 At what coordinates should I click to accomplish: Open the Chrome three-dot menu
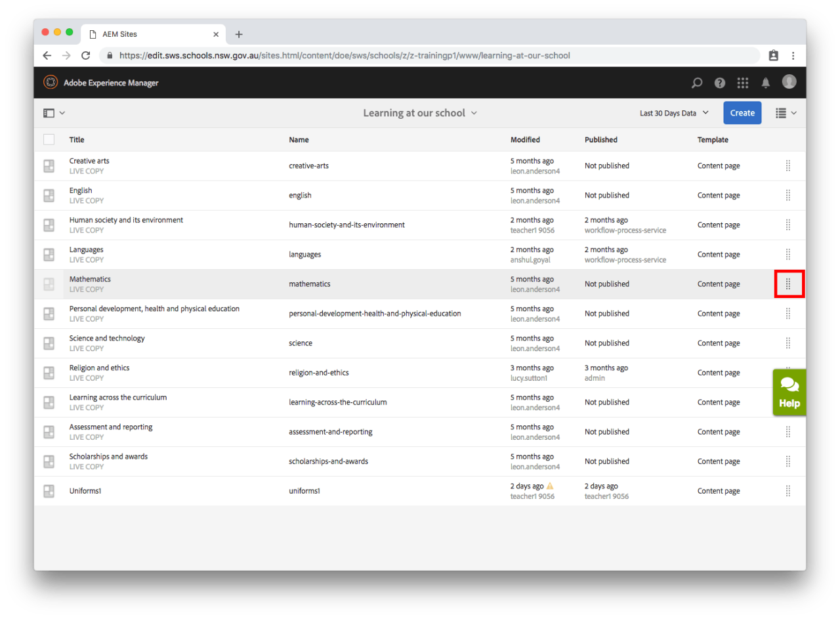pyautogui.click(x=793, y=56)
